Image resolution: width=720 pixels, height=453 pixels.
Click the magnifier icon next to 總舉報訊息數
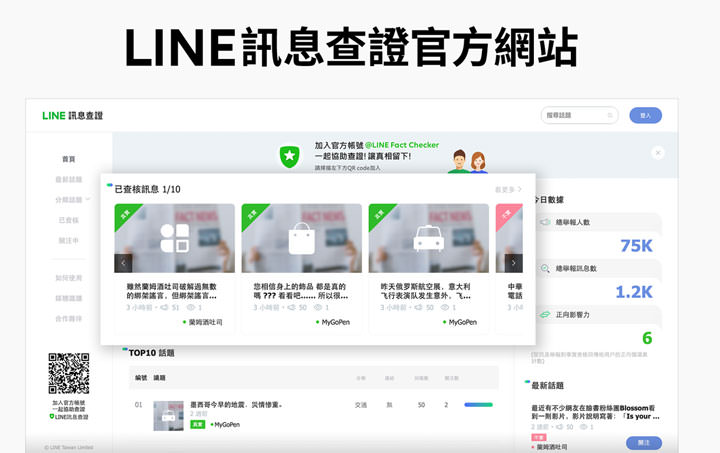545,268
